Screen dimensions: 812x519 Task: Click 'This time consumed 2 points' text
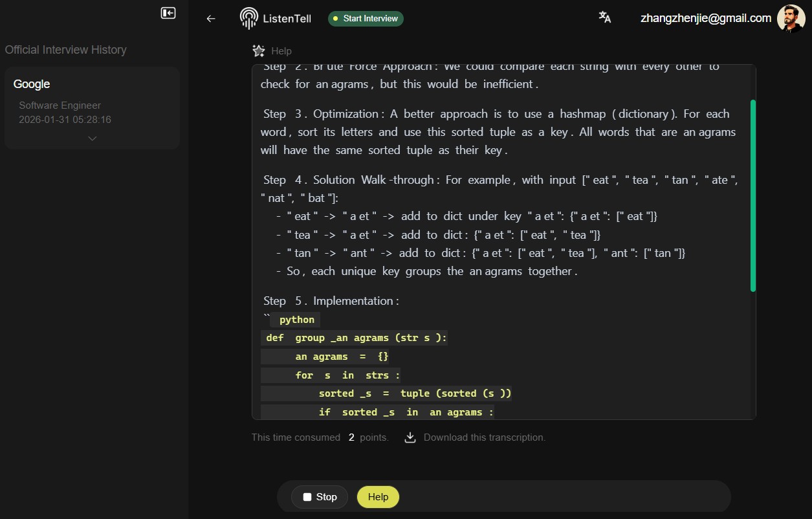pyautogui.click(x=320, y=437)
